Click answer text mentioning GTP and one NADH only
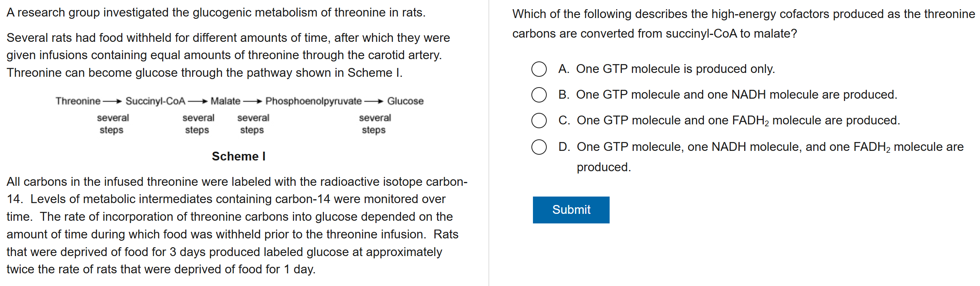 736,95
